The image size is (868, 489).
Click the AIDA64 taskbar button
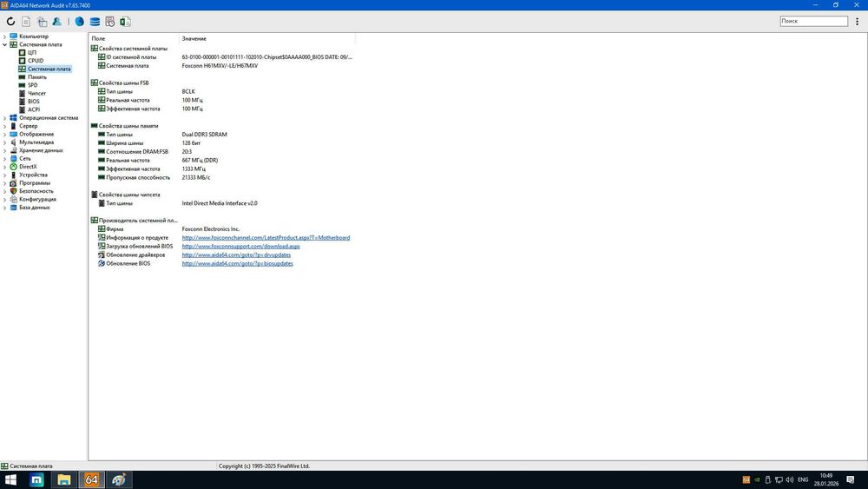click(91, 479)
